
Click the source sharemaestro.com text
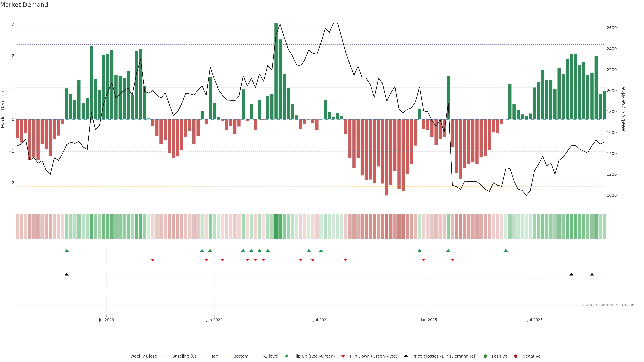point(609,305)
